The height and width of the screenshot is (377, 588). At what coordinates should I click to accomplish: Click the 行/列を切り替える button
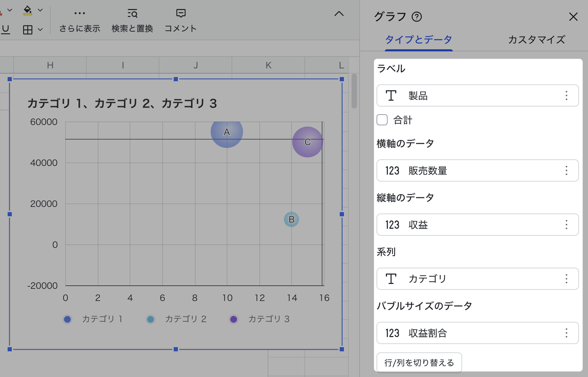click(x=419, y=362)
